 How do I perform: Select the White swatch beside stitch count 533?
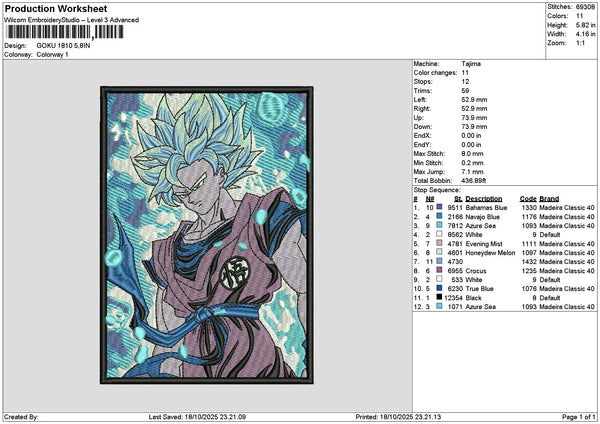pyautogui.click(x=439, y=279)
